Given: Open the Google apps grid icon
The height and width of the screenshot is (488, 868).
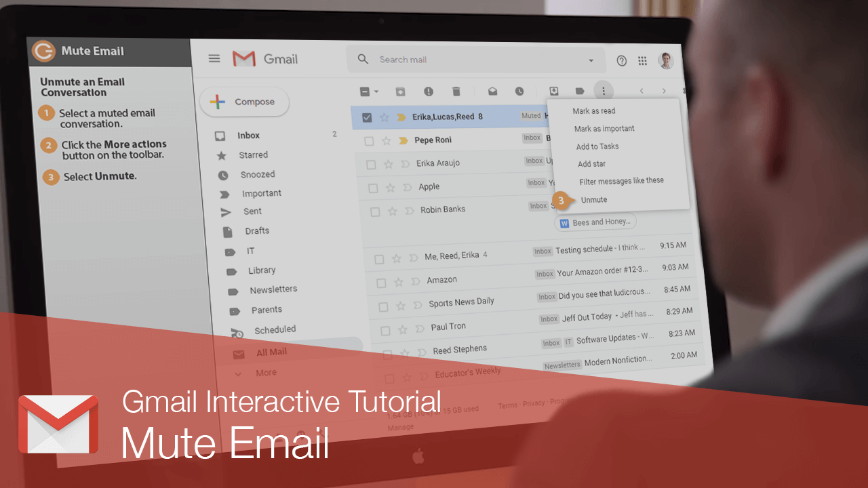Looking at the screenshot, I should (x=642, y=60).
